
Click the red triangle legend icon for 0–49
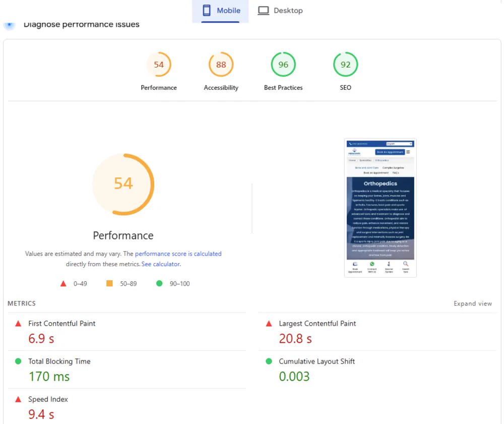pyautogui.click(x=64, y=283)
